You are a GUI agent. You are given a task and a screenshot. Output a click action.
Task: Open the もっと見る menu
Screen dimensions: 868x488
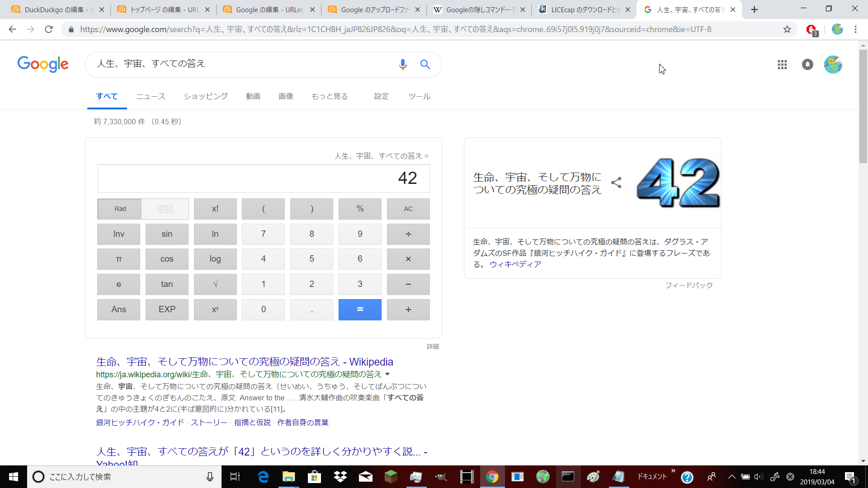(x=330, y=96)
